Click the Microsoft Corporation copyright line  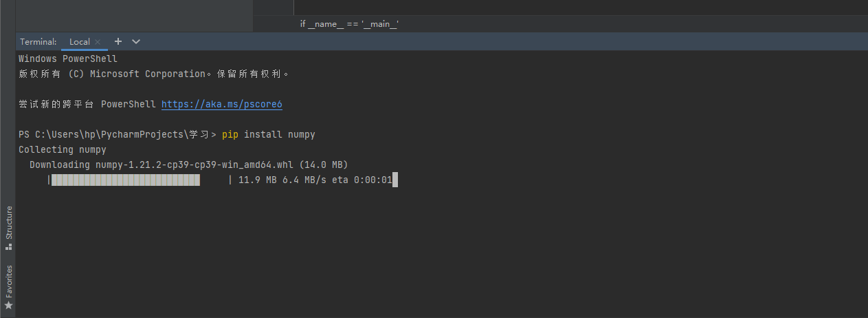[155, 74]
